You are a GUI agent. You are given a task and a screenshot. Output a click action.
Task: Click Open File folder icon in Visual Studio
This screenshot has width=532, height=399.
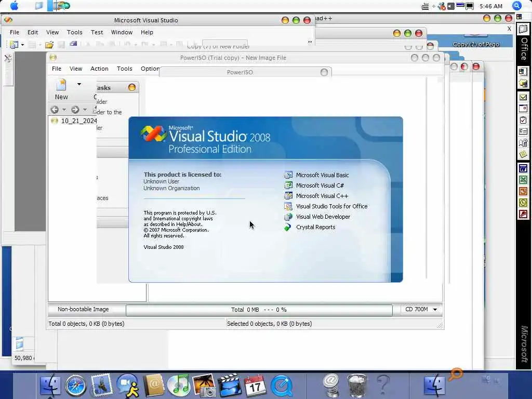49,45
